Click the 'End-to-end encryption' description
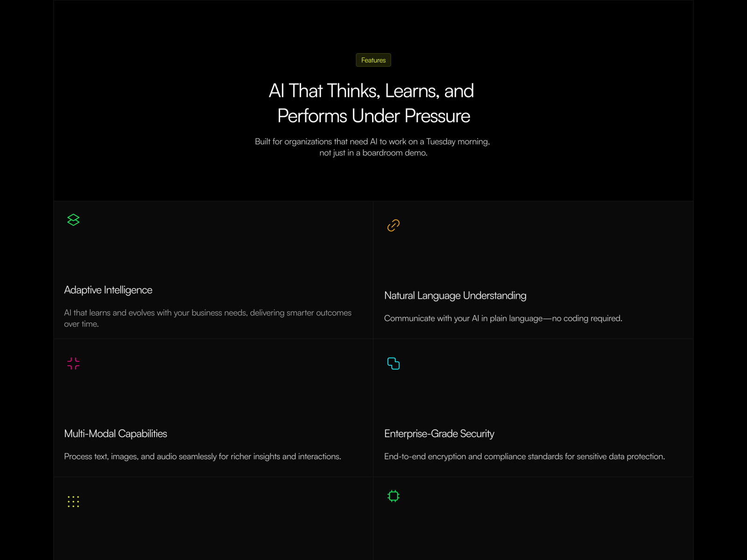Image resolution: width=747 pixels, height=560 pixels. point(525,456)
